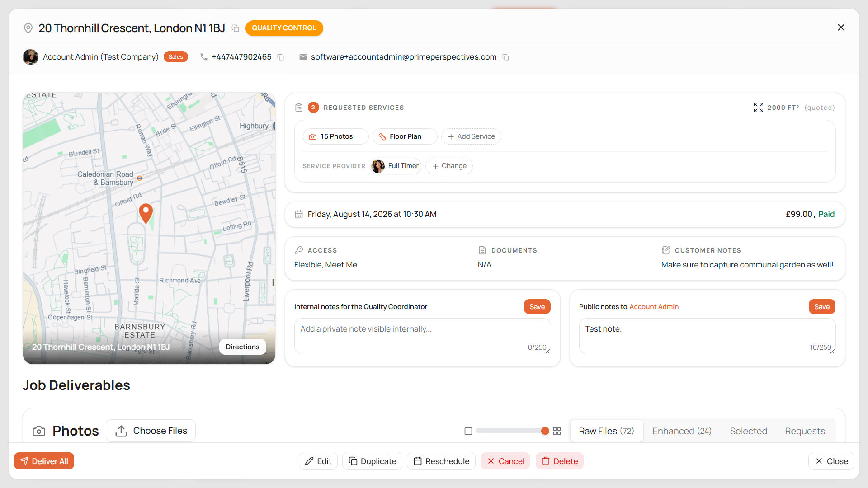Click the Caledonian Road & Barnsbury station label
The height and width of the screenshot is (488, 868).
pos(105,178)
